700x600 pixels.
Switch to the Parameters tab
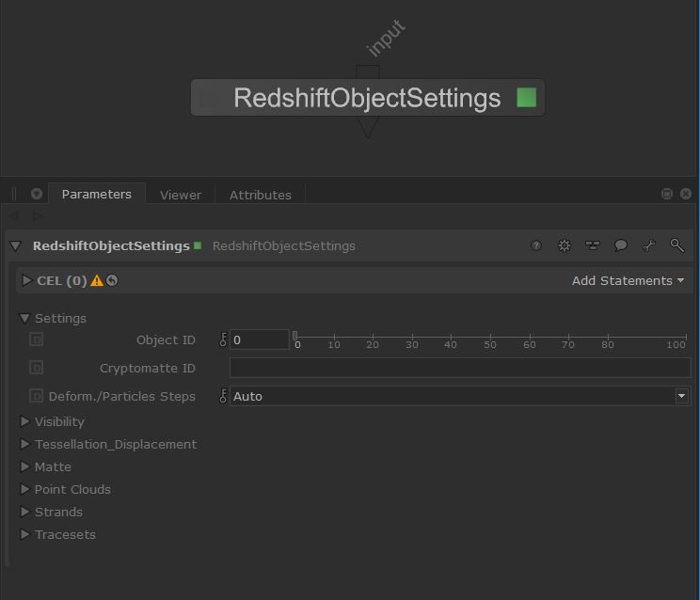click(96, 194)
